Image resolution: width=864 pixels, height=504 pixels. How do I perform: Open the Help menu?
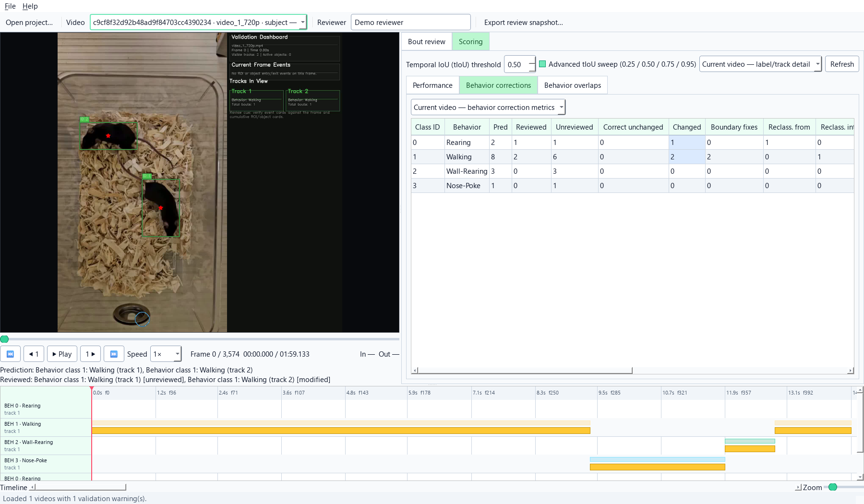point(30,6)
